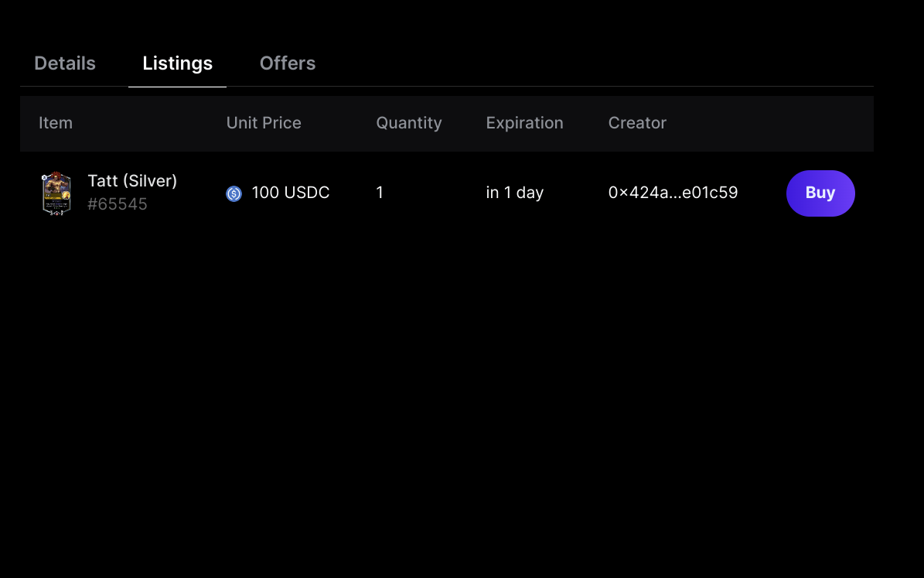Click the "in 1 day" expiration text
This screenshot has height=578, width=924.
(x=514, y=193)
